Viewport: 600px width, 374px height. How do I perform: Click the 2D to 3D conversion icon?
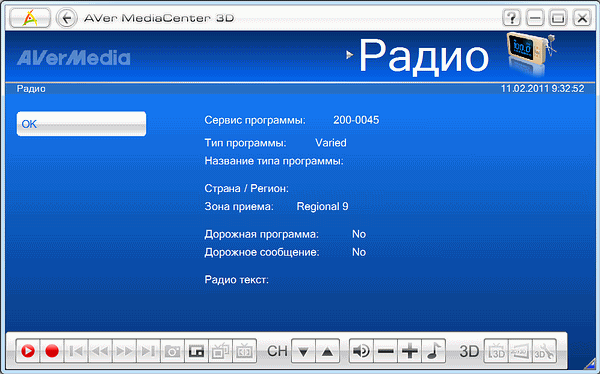coord(520,351)
